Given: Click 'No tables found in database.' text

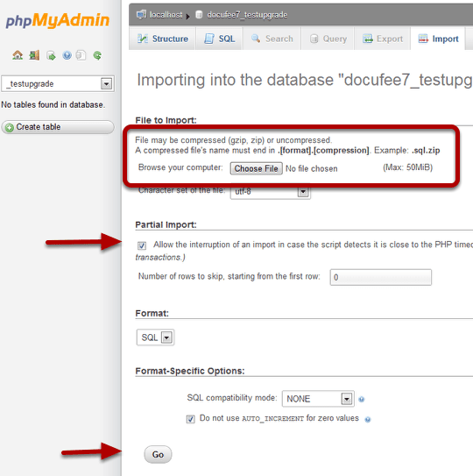Looking at the screenshot, I should 53,104.
